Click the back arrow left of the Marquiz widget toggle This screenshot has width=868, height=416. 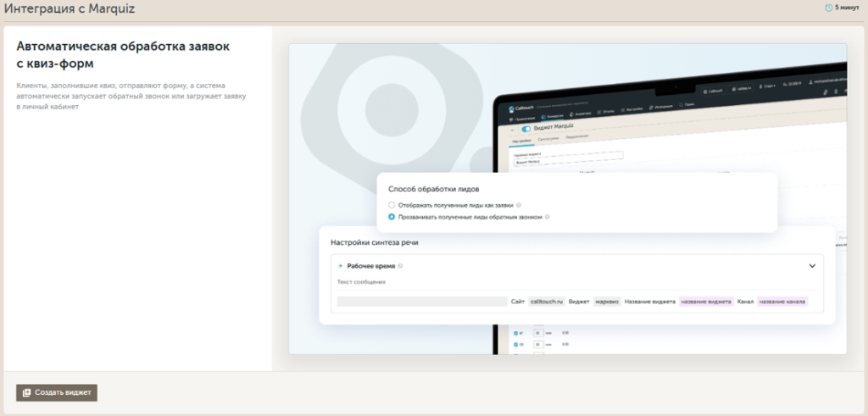[x=512, y=129]
